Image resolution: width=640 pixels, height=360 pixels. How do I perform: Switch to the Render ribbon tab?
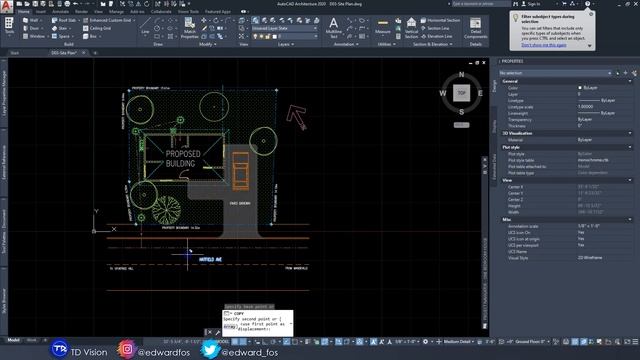coord(81,12)
